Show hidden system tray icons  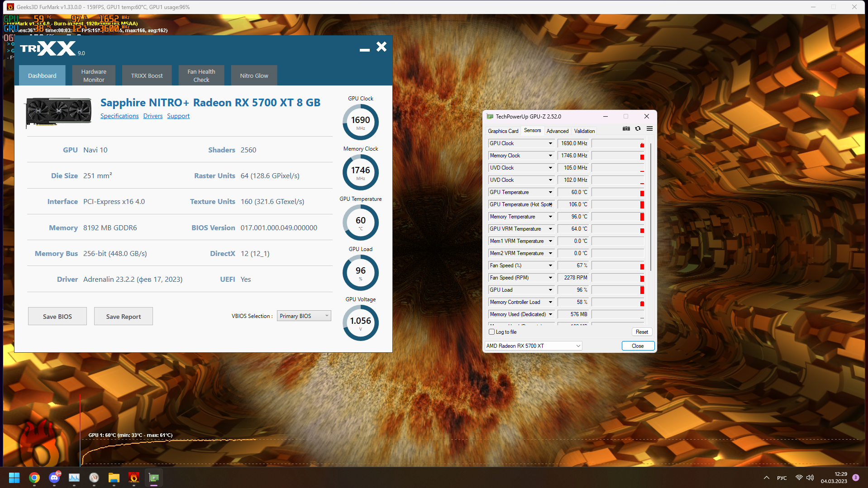coord(767,478)
